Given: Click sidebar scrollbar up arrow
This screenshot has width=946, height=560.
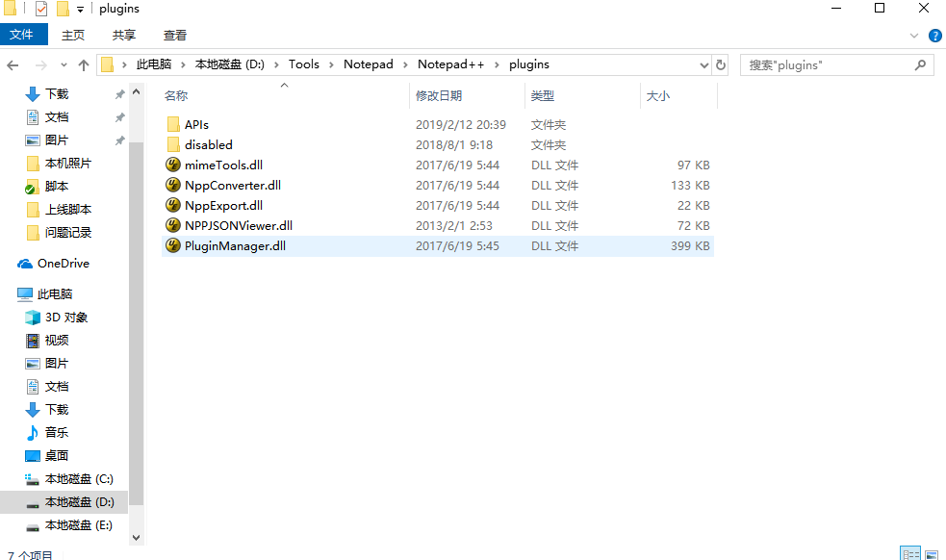Looking at the screenshot, I should [137, 92].
